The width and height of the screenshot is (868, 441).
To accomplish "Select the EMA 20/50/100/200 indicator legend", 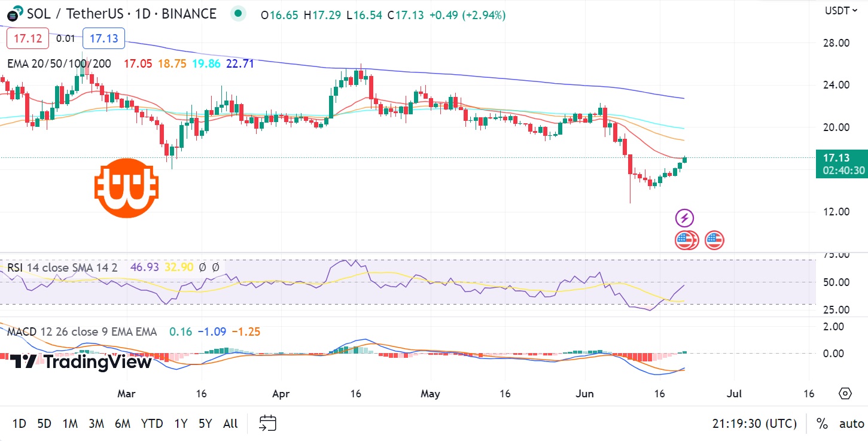I will pyautogui.click(x=59, y=63).
